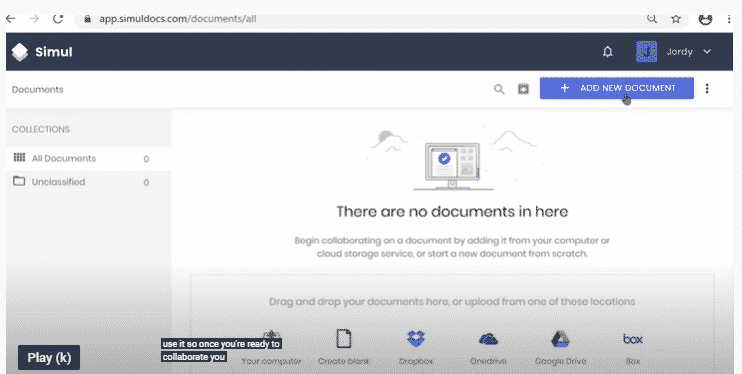Image resolution: width=742 pixels, height=374 pixels.
Task: Click Add New Document button
Action: point(617,88)
